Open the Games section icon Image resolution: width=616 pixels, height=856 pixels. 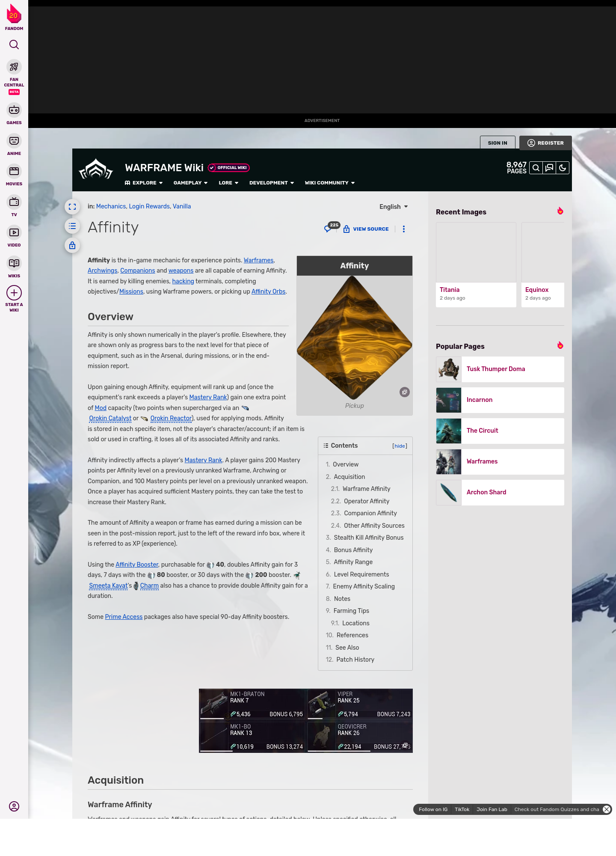pyautogui.click(x=14, y=110)
